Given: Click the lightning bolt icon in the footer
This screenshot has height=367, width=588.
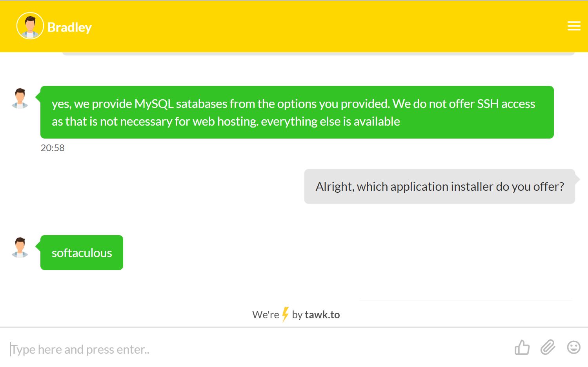Looking at the screenshot, I should tap(286, 314).
